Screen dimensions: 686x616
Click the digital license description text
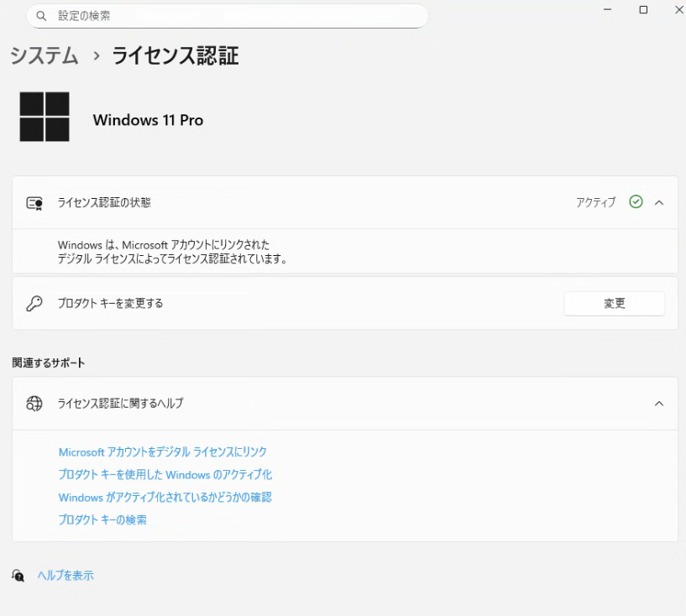coord(172,252)
